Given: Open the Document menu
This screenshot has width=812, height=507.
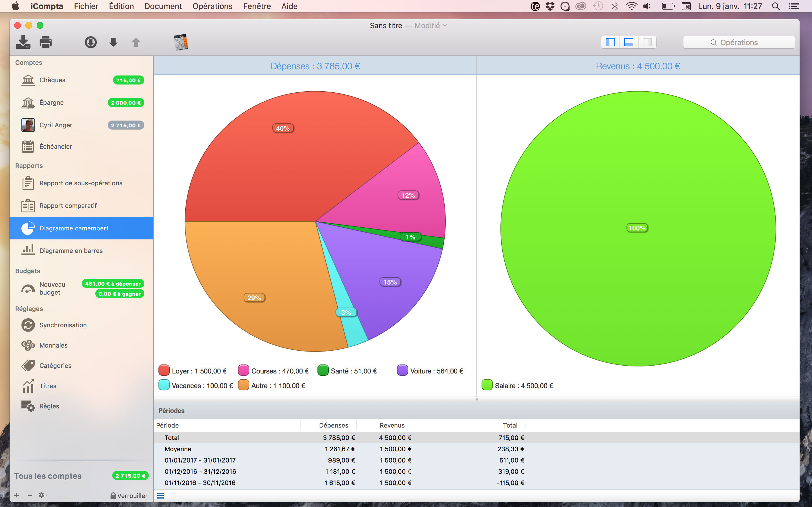Looking at the screenshot, I should point(163,6).
